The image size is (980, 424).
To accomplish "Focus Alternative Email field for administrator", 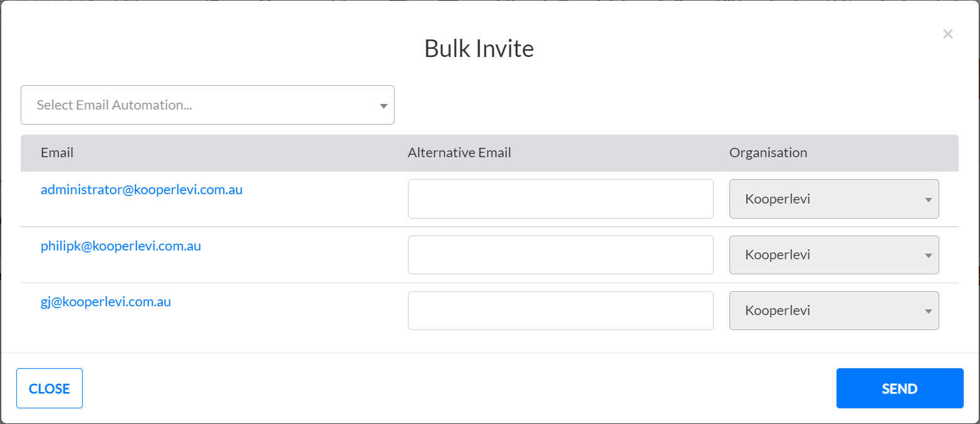I will [560, 199].
